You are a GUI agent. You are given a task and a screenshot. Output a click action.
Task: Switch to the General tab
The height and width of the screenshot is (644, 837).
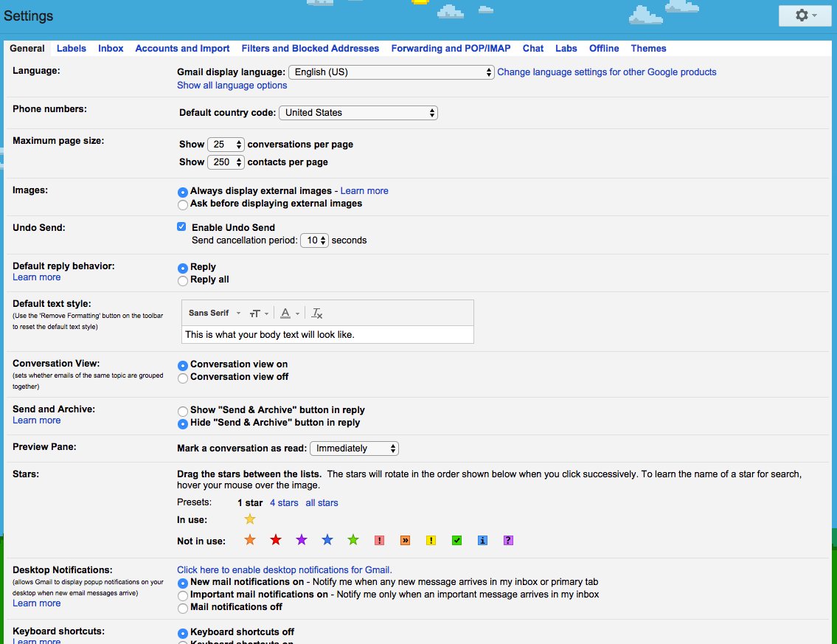point(27,48)
